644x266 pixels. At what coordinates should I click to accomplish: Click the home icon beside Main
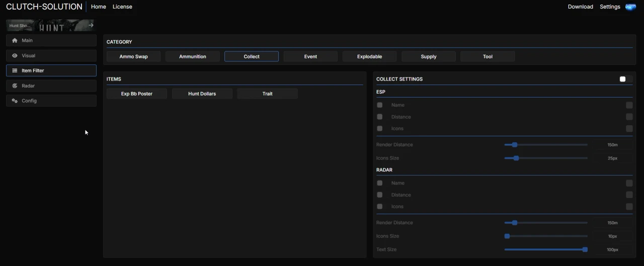[15, 40]
